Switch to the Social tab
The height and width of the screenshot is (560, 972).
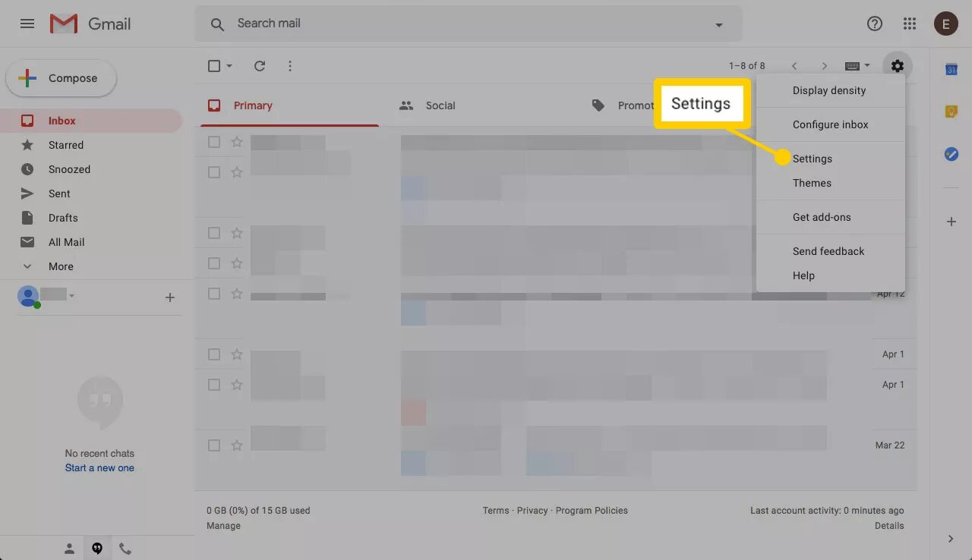point(440,105)
